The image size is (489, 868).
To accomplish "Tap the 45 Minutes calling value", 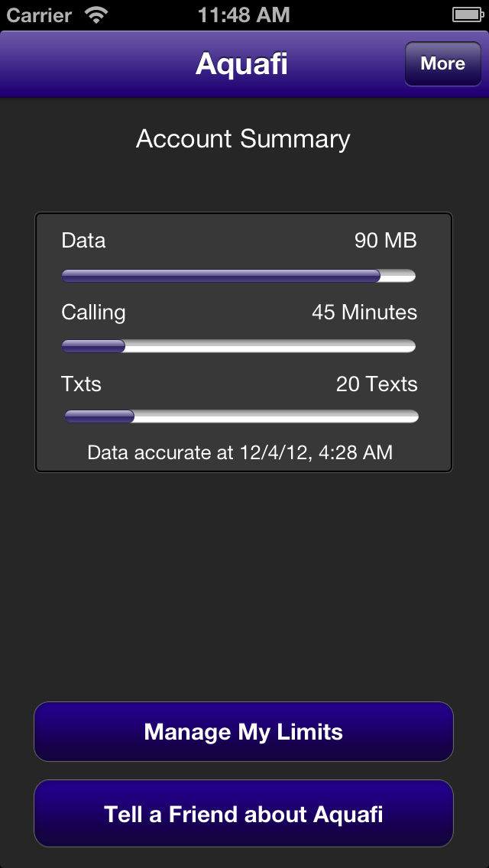I will pos(364,313).
